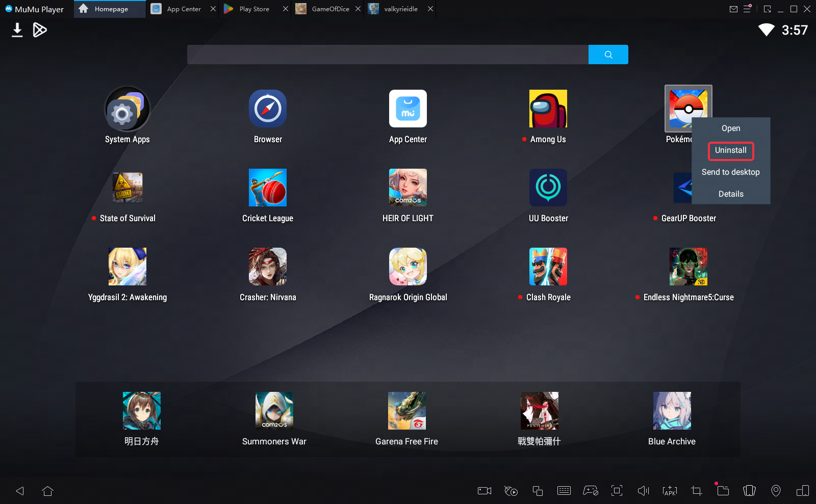Click the screenshot crop icon
Screen dimensions: 816x504
click(697, 491)
